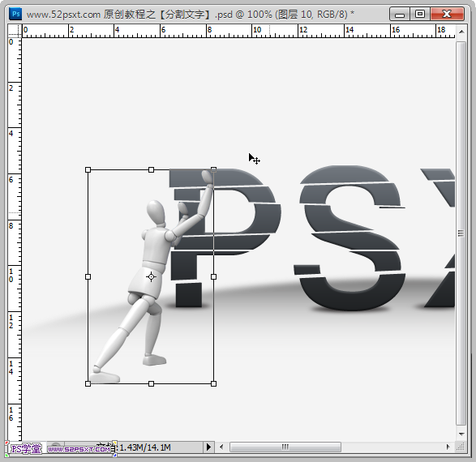Click the document size readout 1.43M/14.1M

[x=145, y=447]
